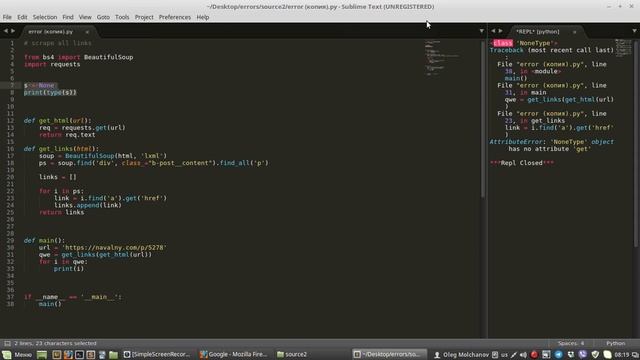This screenshot has width=640, height=360.
Task: Go to next tab in left pane
Action: (13, 31)
